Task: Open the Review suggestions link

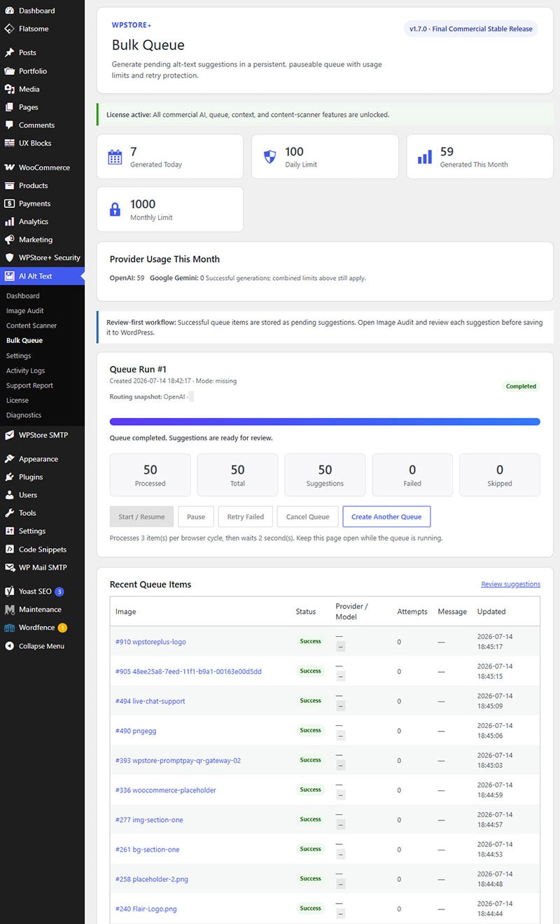Action: pos(510,584)
